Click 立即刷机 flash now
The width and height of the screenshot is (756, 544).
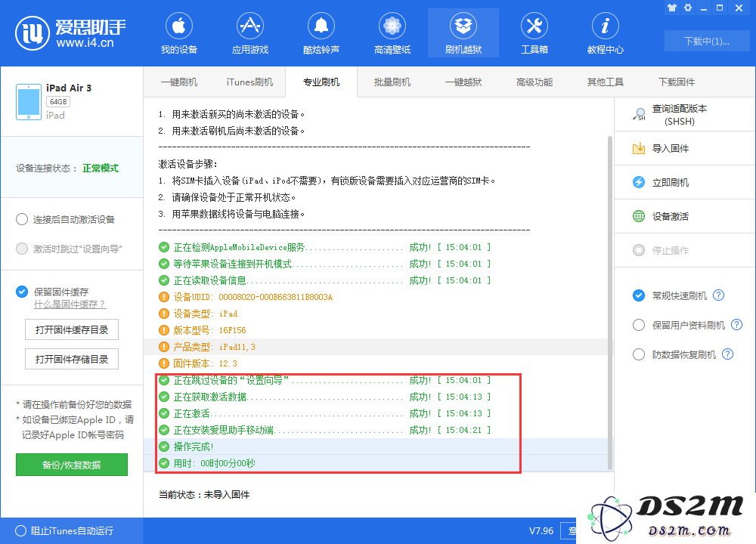pyautogui.click(x=684, y=182)
